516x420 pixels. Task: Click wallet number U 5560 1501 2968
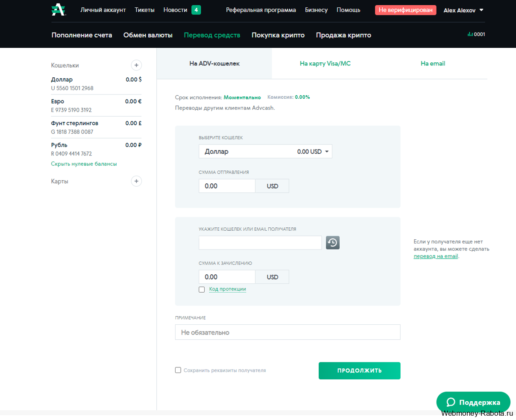[72, 88]
